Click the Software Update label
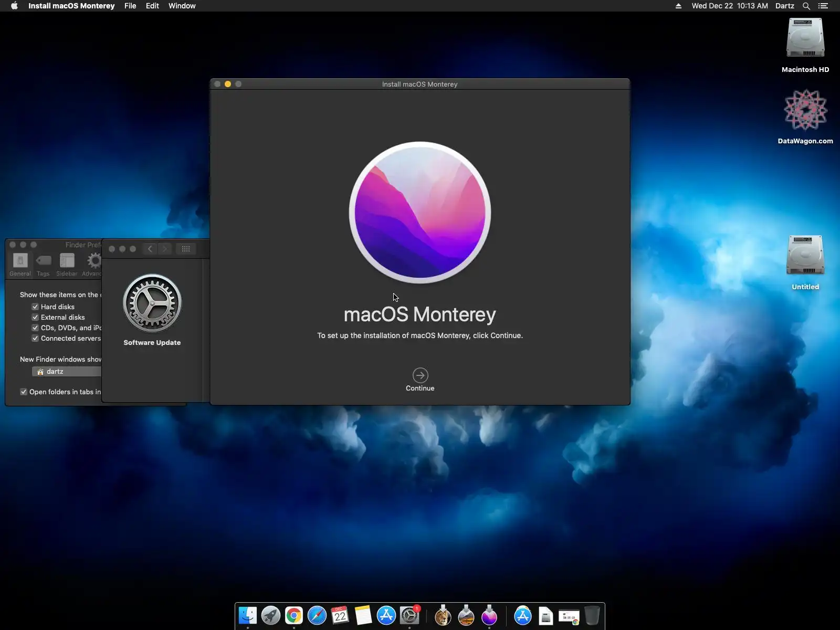Viewport: 840px width, 630px height. [152, 342]
